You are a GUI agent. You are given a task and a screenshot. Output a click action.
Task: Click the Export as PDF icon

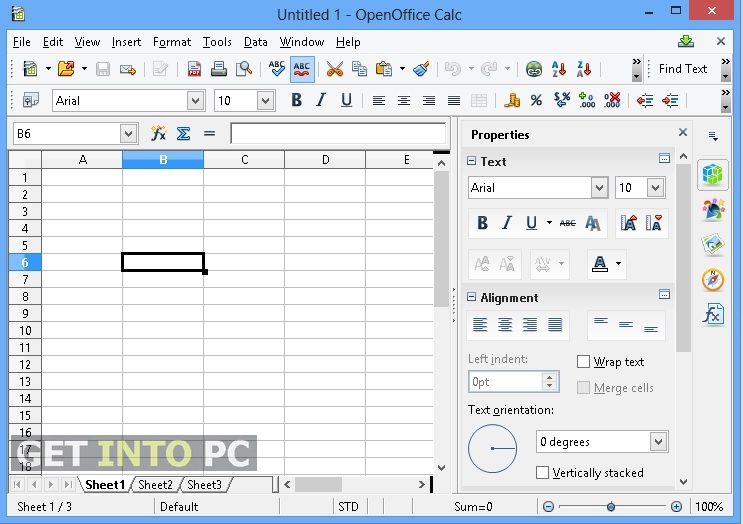194,69
